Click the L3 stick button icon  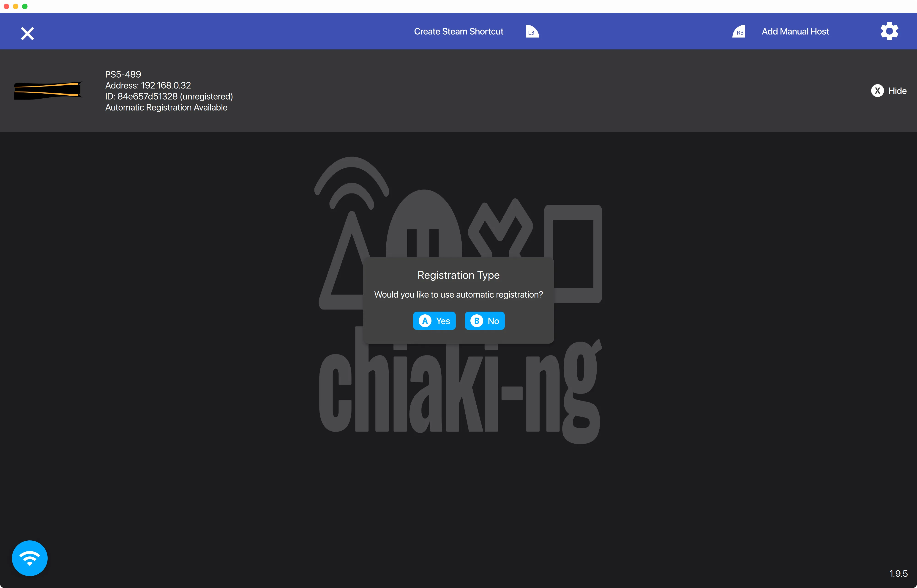pyautogui.click(x=532, y=31)
